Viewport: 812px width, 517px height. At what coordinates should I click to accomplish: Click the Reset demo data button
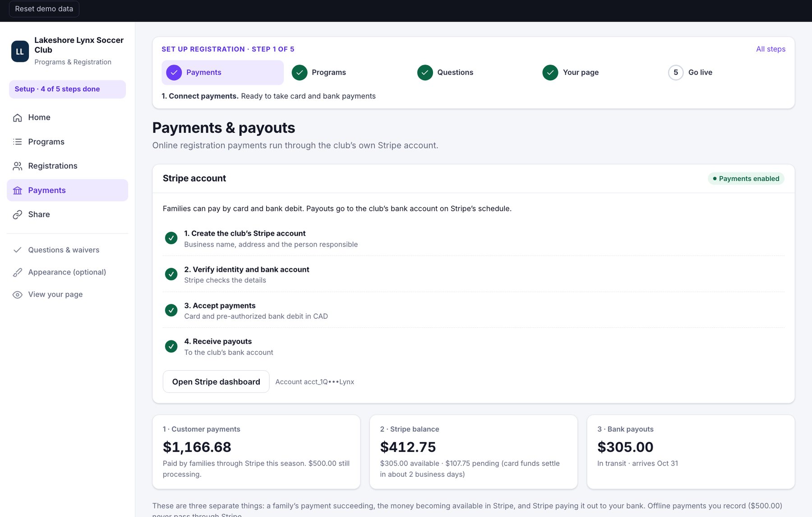pyautogui.click(x=44, y=9)
